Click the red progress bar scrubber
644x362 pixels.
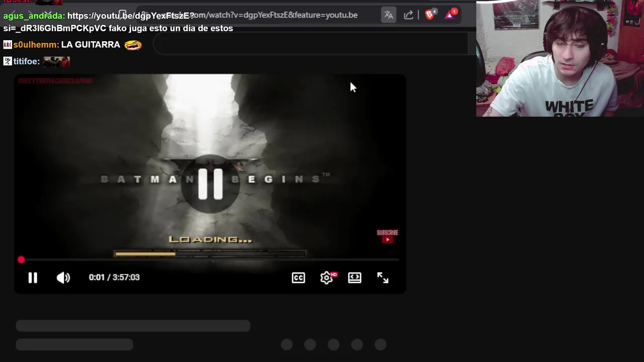coord(21,259)
